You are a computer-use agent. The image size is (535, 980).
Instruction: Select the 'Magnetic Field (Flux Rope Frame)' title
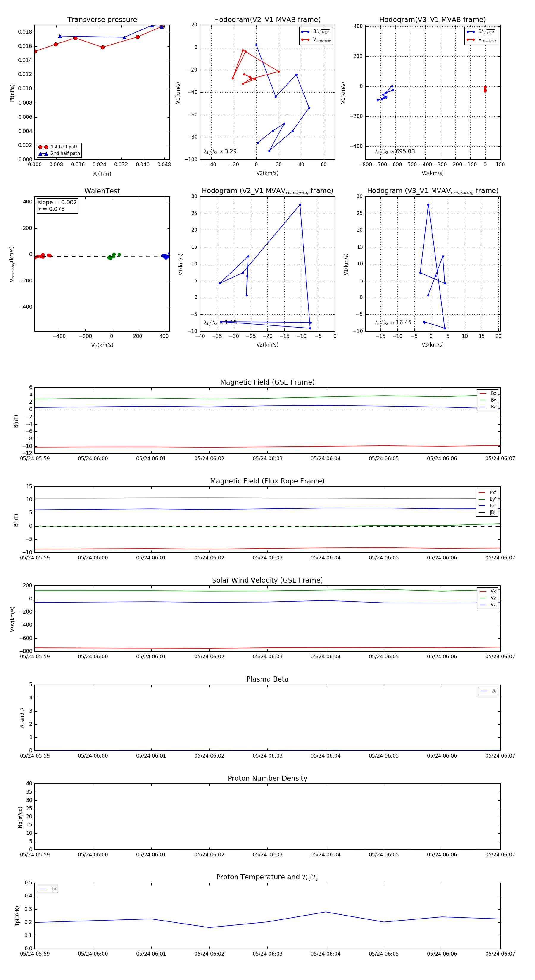267,481
